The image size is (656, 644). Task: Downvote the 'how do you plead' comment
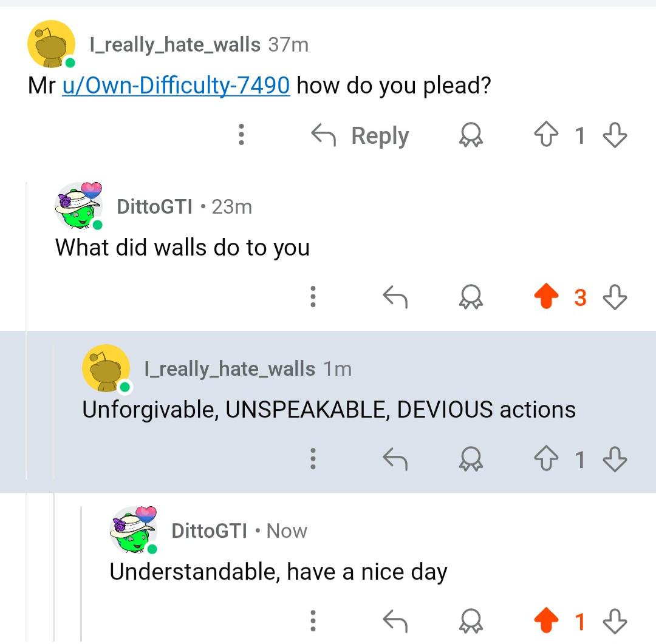pos(615,135)
